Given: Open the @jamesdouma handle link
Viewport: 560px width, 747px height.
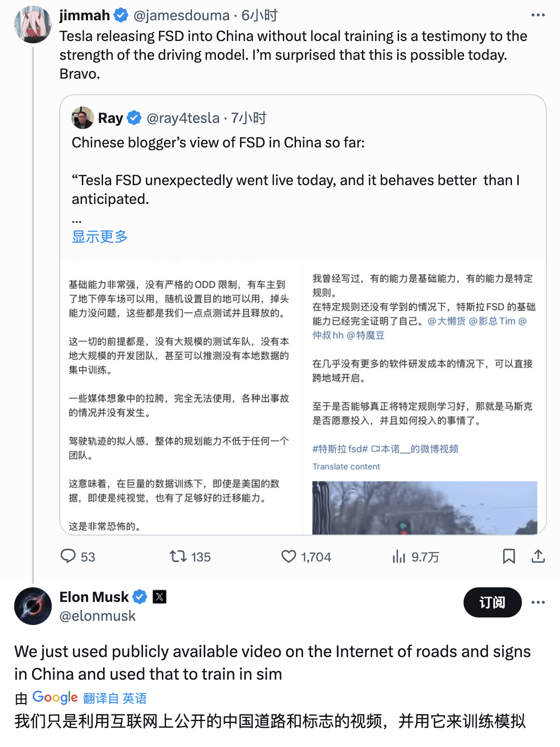Looking at the screenshot, I should coord(182,16).
